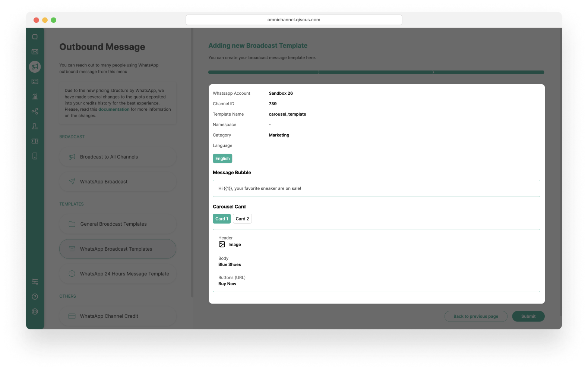Click the Adding new Broadcast Template heading

258,46
